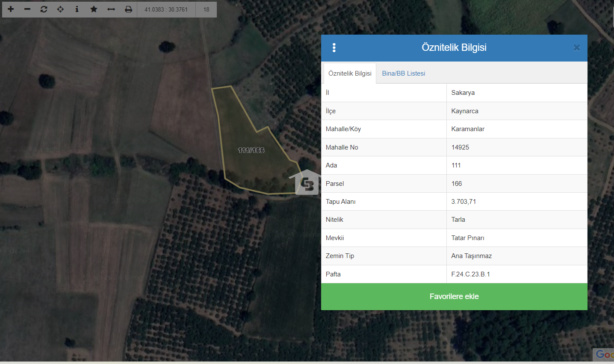The width and height of the screenshot is (614, 364).
Task: Click the info icon in toolbar
Action: click(77, 9)
